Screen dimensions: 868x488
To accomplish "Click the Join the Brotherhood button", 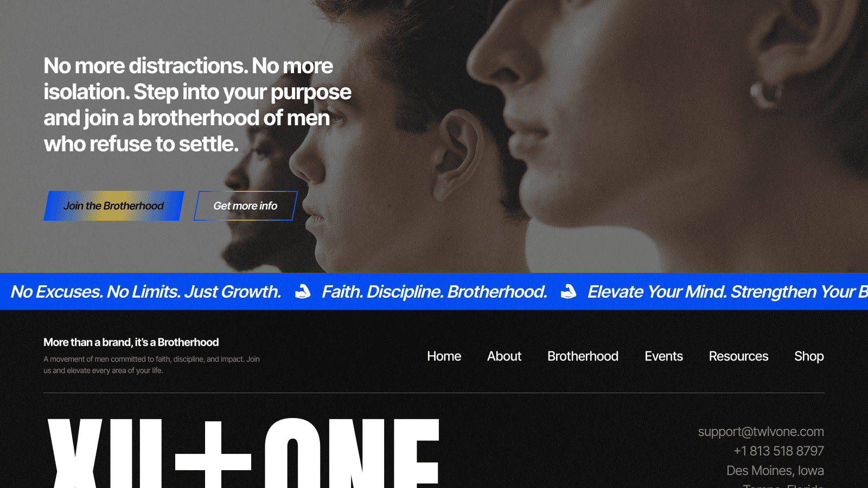I will [x=114, y=206].
